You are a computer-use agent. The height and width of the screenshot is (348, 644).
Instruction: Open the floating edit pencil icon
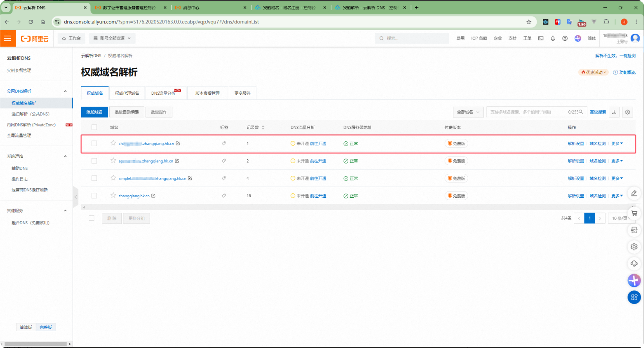[634, 193]
